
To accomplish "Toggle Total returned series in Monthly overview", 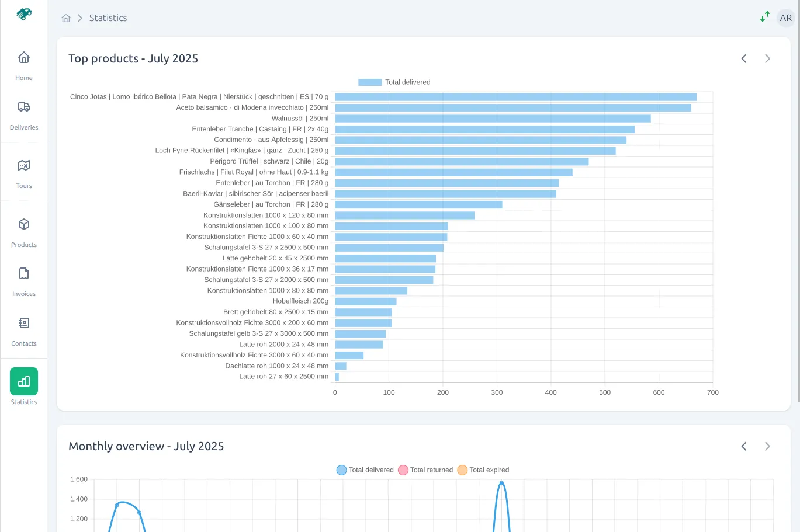I will tap(425, 470).
